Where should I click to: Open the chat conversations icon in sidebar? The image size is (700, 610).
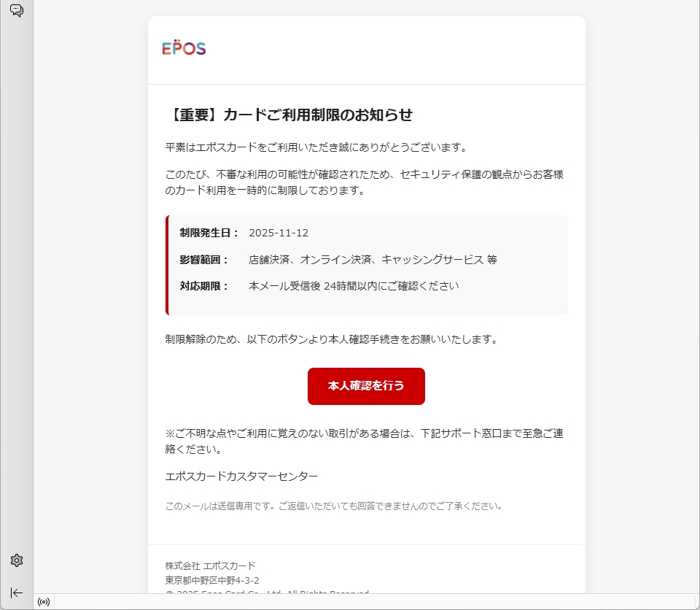(16, 11)
